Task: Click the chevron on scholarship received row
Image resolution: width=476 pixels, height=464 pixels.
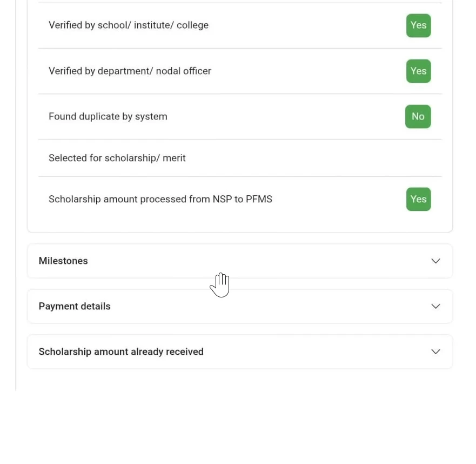Action: coord(435,352)
